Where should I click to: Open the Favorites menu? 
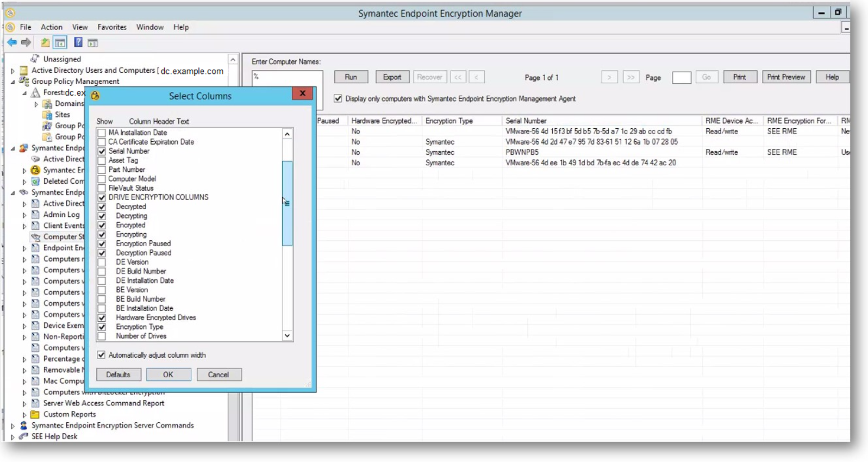click(112, 27)
